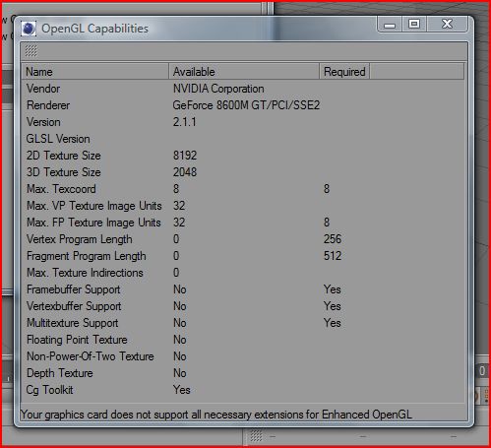Maximize the OpenGL Capabilities window
This screenshot has height=448, width=491.
click(414, 24)
